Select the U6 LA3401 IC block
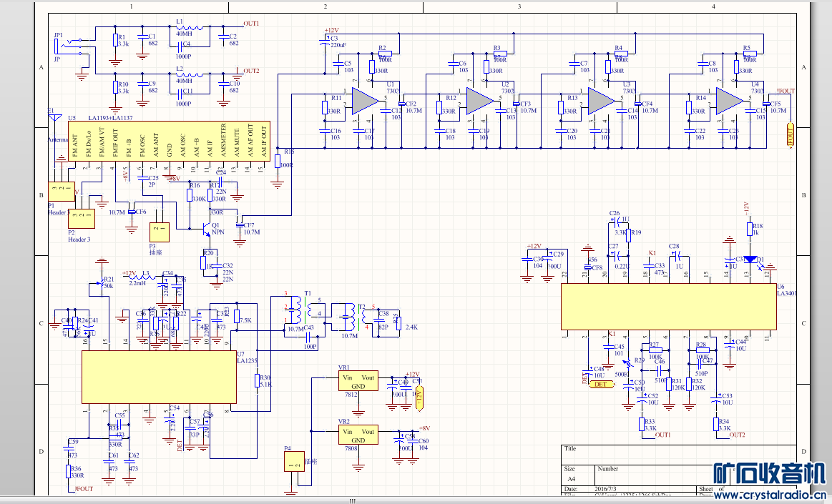The height and width of the screenshot is (504, 832). pos(669,306)
